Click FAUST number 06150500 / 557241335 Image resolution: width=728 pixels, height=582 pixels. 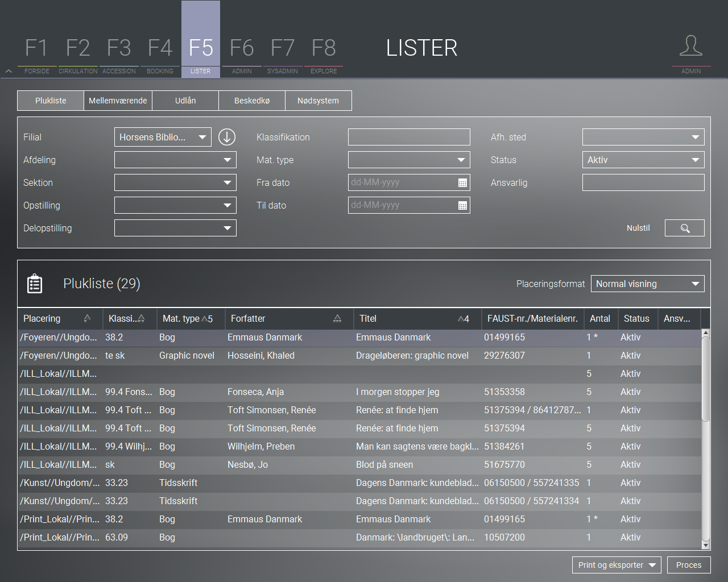531,483
